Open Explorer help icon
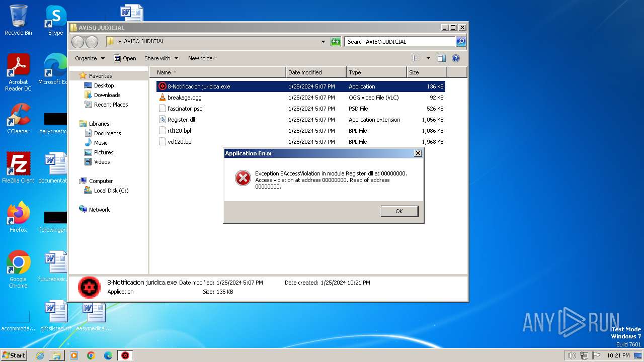Screen dimensions: 644x362 point(456,58)
